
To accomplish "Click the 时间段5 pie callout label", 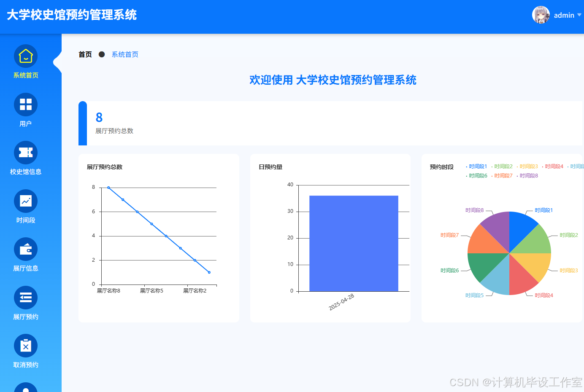I will pyautogui.click(x=475, y=295).
